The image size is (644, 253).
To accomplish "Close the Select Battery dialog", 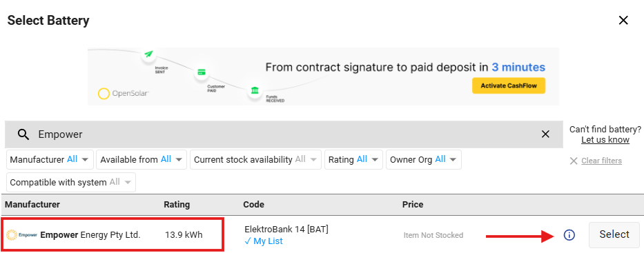I will click(623, 20).
